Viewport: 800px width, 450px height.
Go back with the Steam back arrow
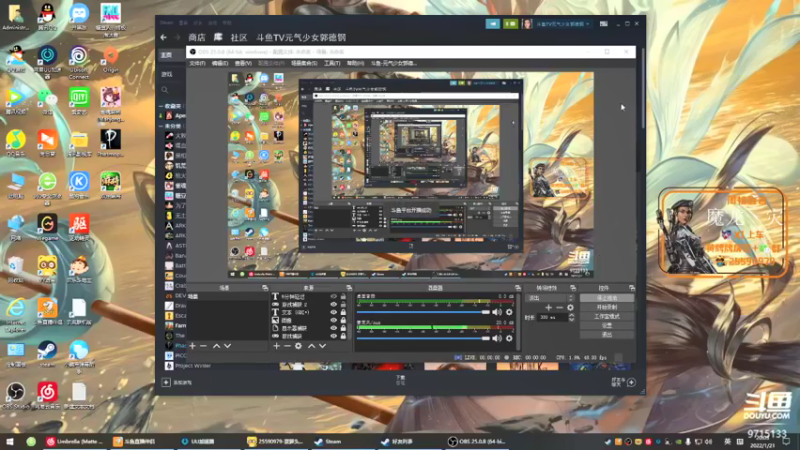click(163, 37)
